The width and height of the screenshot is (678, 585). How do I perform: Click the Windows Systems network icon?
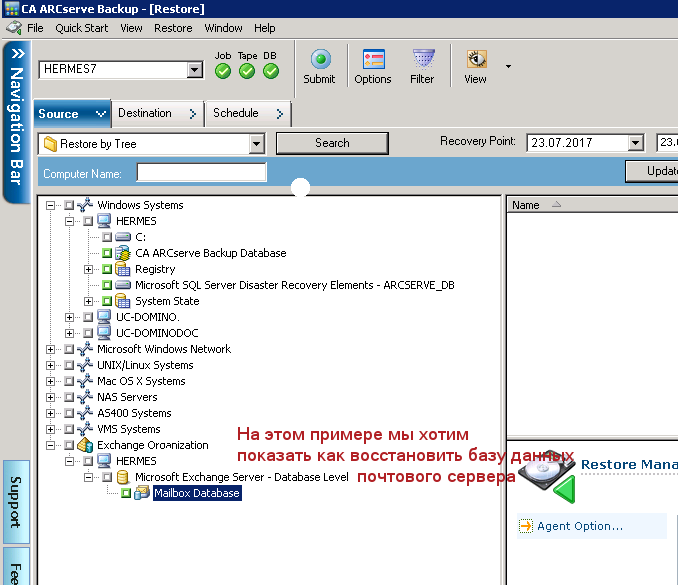(85, 205)
